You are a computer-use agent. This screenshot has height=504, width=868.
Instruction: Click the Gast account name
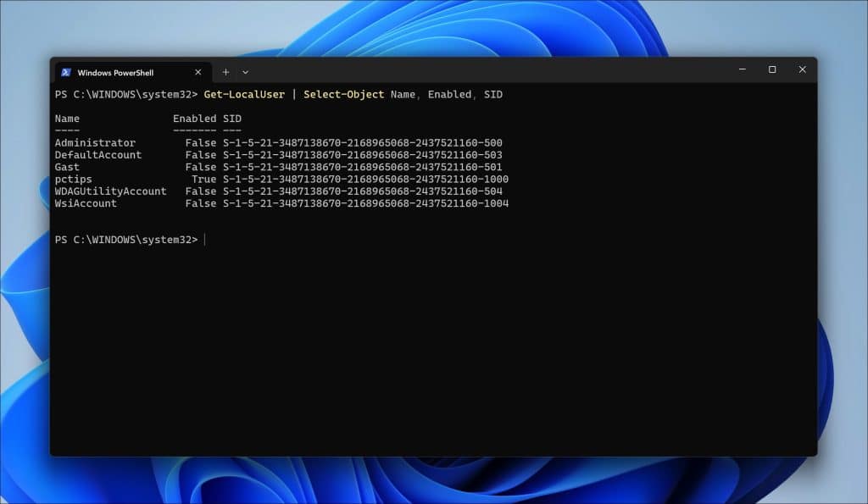tap(67, 167)
